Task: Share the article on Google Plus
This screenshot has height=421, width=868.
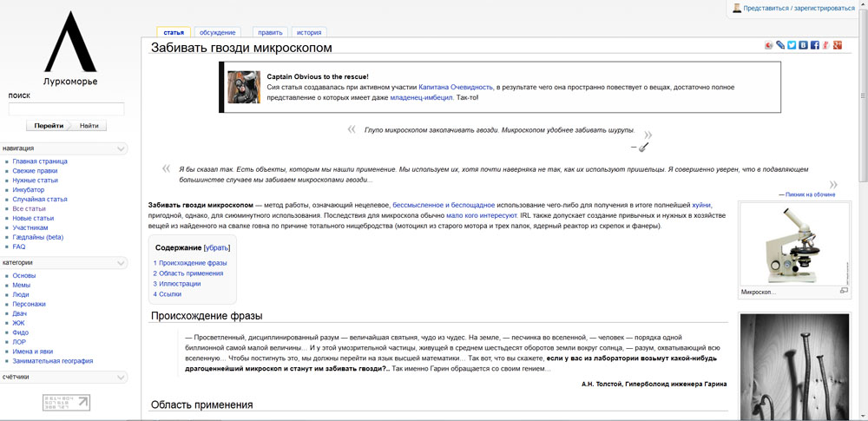Action: 837,45
